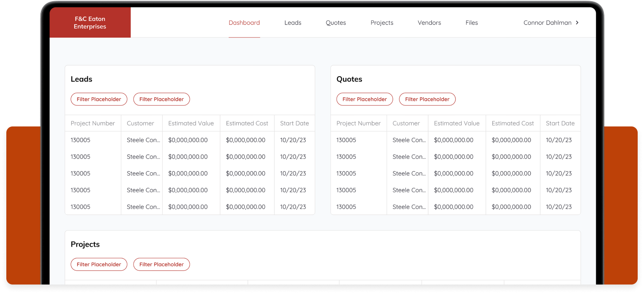Open the Dashboard tab

(x=244, y=23)
